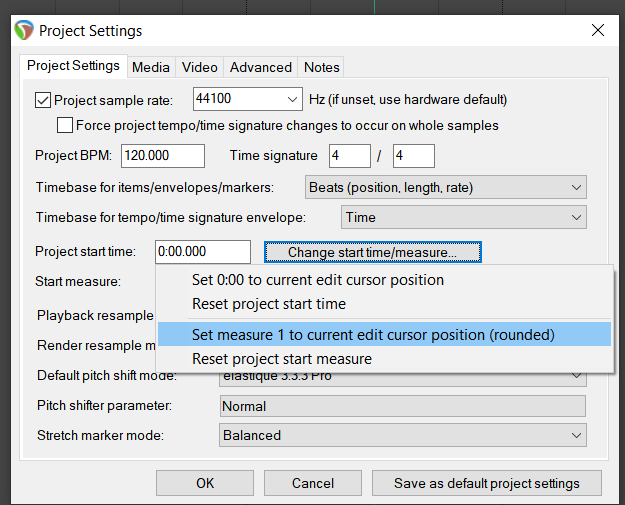The height and width of the screenshot is (505, 625).
Task: Open the default pitch shift mode dropdown
Action: pos(576,376)
